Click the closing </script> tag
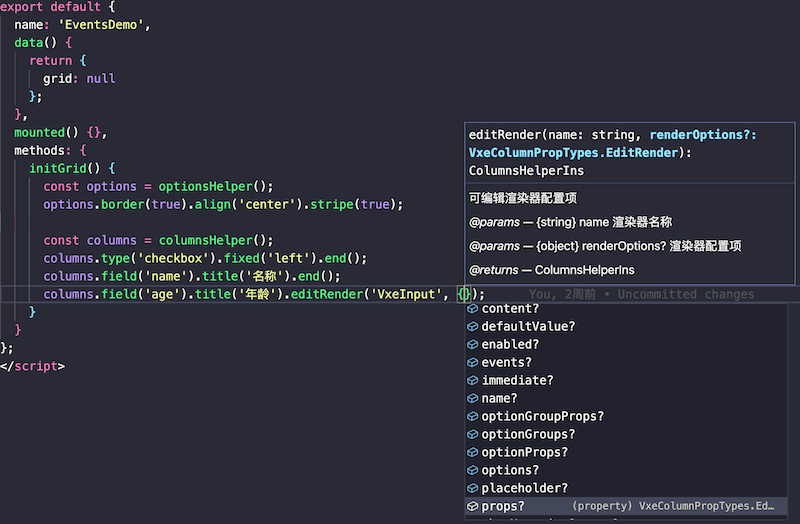This screenshot has height=524, width=800. (x=33, y=366)
